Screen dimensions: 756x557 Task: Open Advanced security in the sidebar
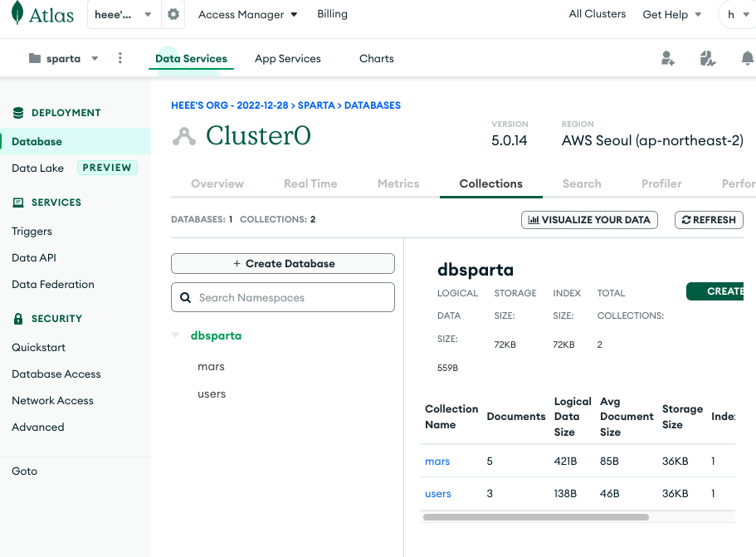(x=38, y=428)
